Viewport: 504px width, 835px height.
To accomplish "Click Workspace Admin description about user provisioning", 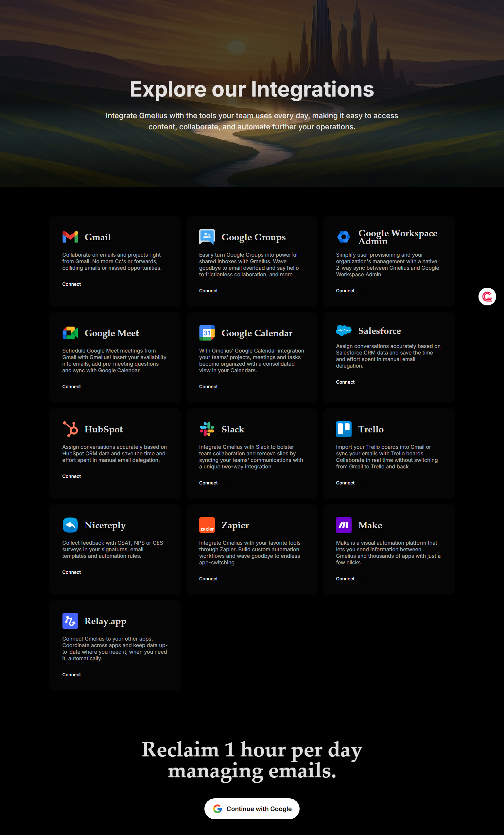I will [388, 265].
